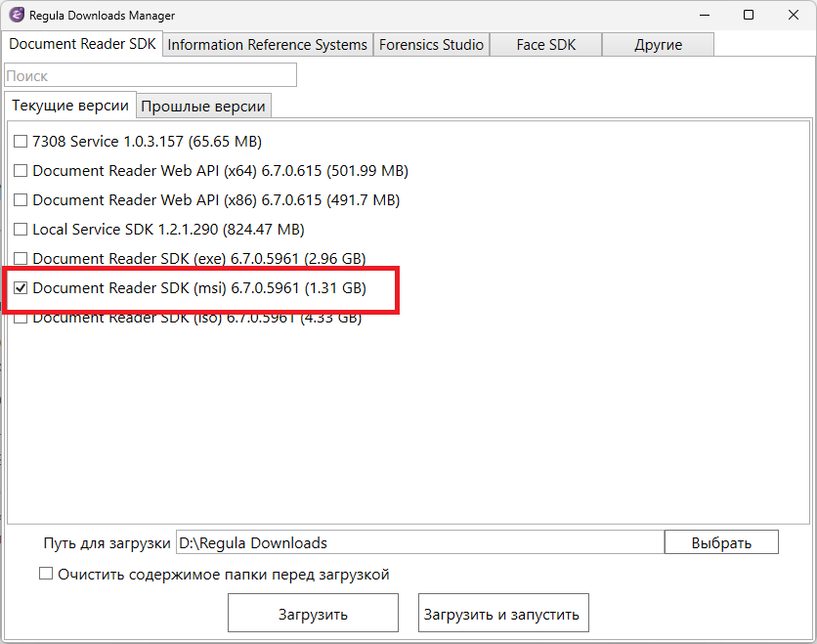Image resolution: width=817 pixels, height=644 pixels.
Task: Open the Forensics Studio tab
Action: pyautogui.click(x=431, y=44)
